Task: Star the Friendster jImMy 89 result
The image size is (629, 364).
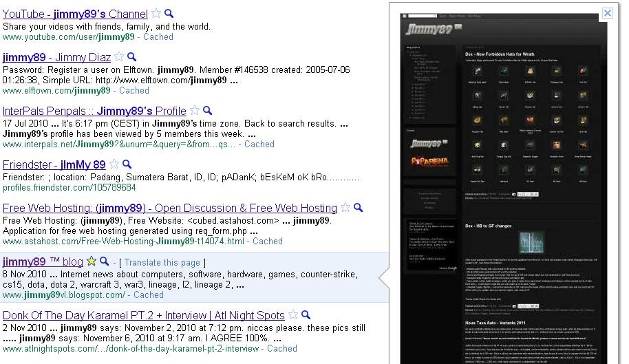Action: (x=114, y=164)
